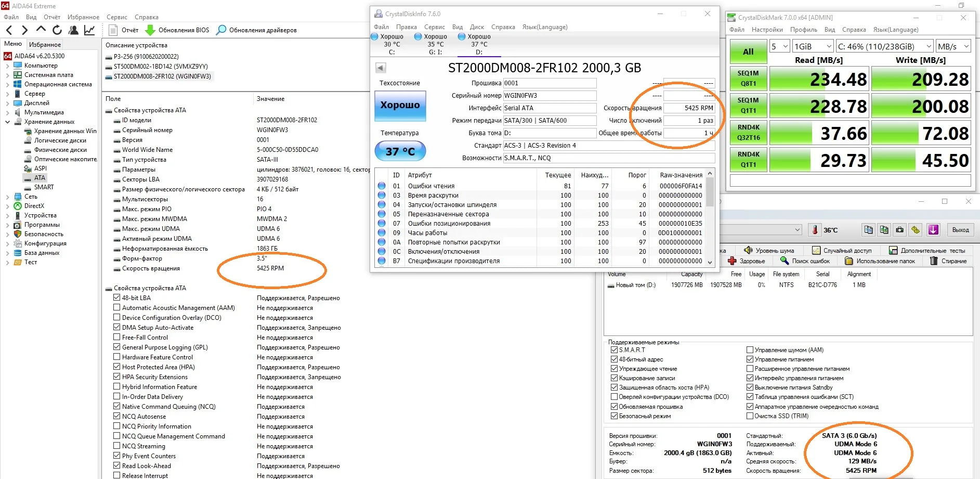Open the test count dropdown showing 5

780,46
